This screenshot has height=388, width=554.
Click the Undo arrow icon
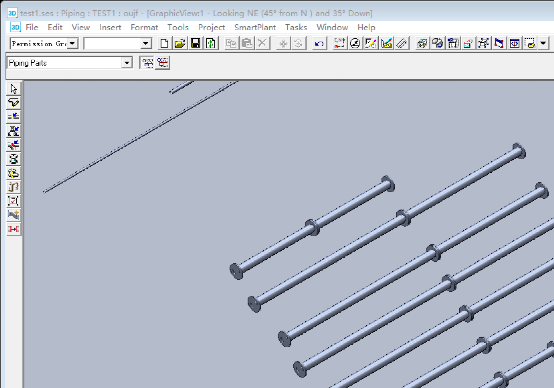[319, 43]
